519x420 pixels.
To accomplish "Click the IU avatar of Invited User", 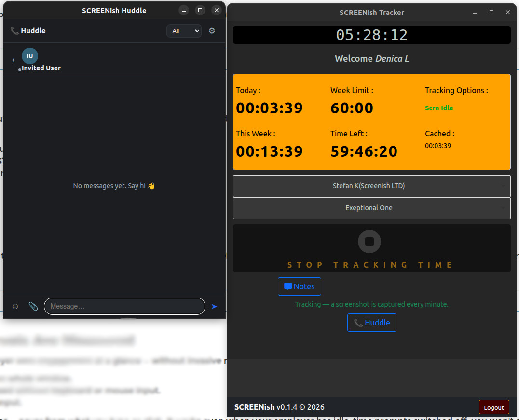I will click(30, 56).
